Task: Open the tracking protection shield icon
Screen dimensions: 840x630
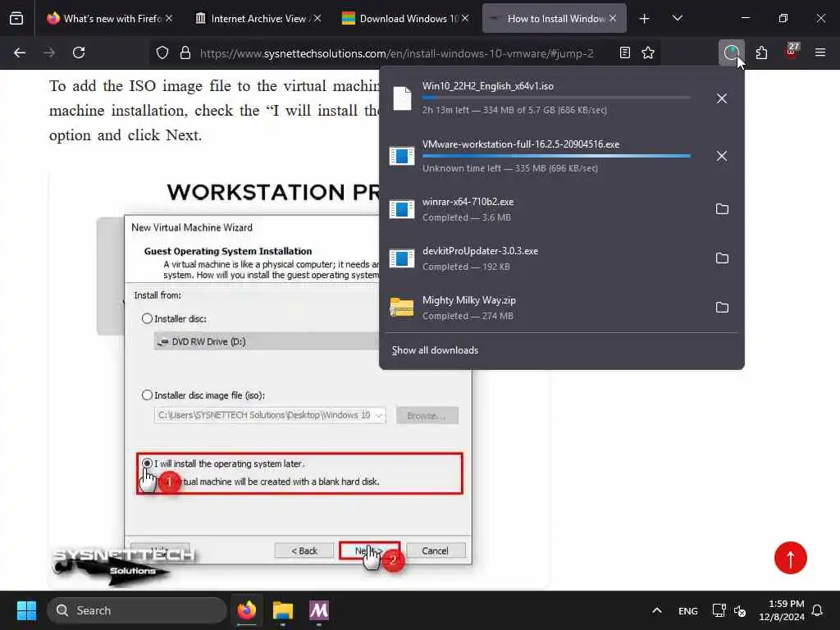Action: point(162,52)
